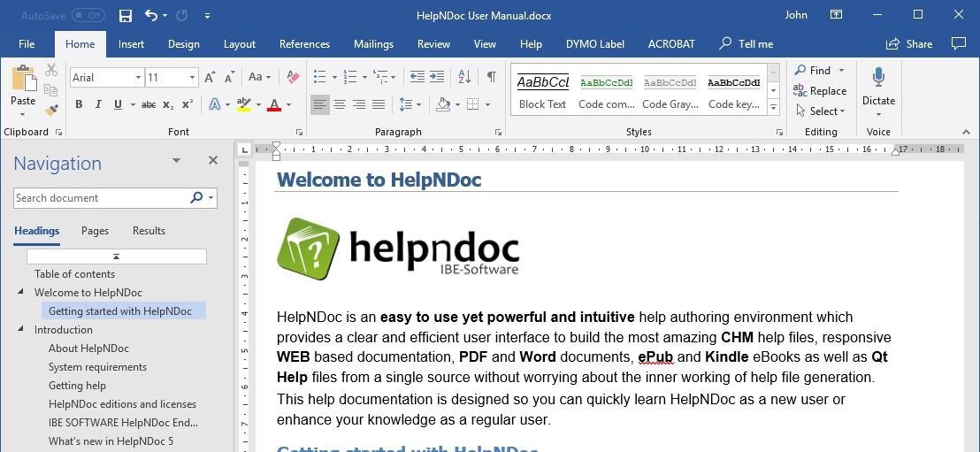Switch to Results tab in Navigation
This screenshot has height=452, width=980.
tap(149, 231)
